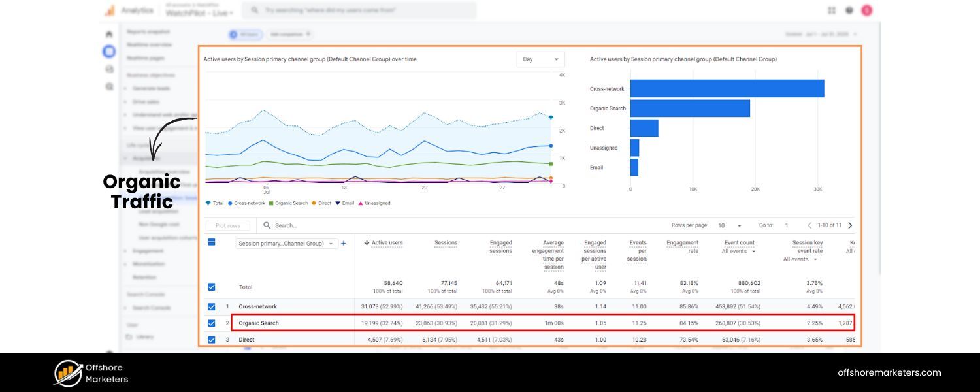Click the Plot rows button
Image resolution: width=980 pixels, height=392 pixels.
[227, 225]
